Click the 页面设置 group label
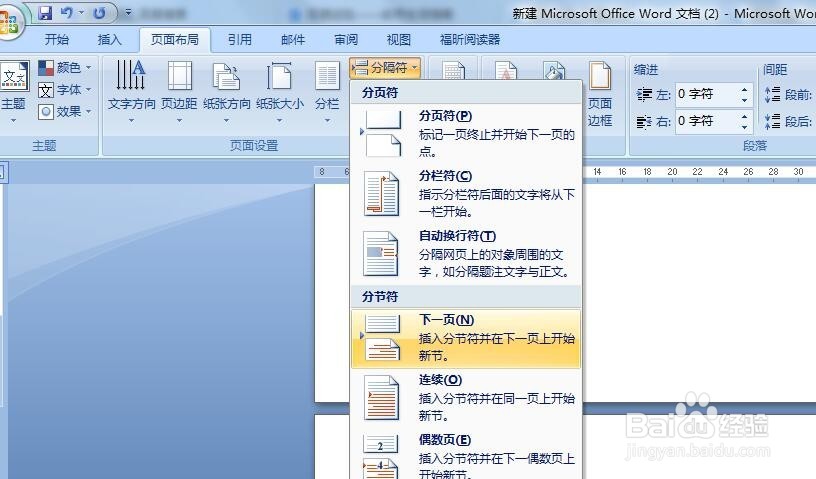The height and width of the screenshot is (479, 816). click(254, 145)
